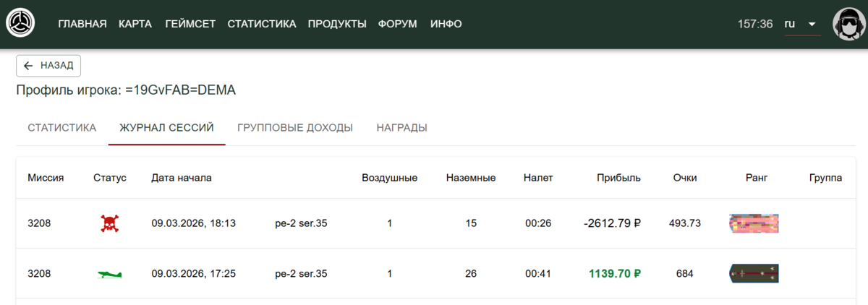
Task: Click the Дата начала column header
Action: (182, 178)
